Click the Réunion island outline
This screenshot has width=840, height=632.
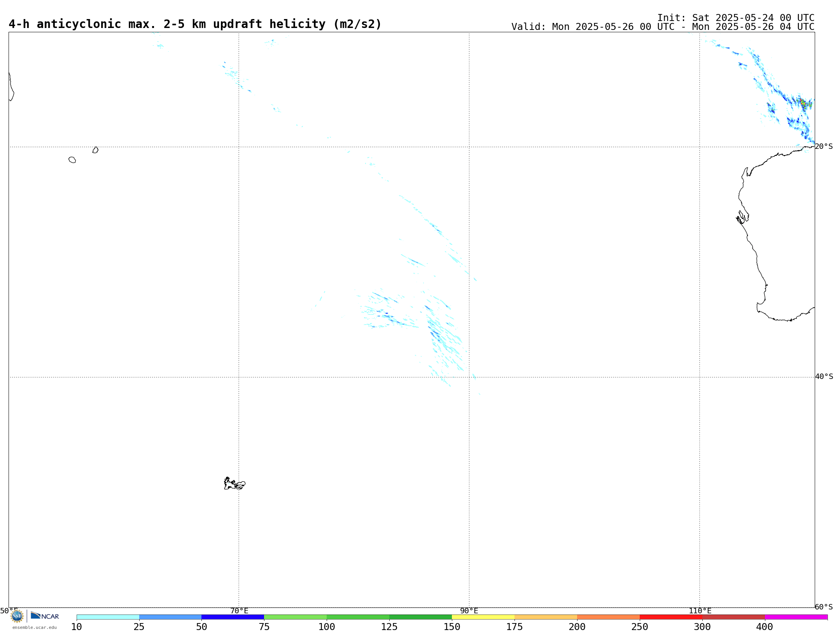click(x=72, y=160)
